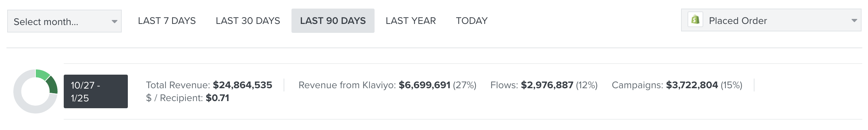Click the light green donut segment
The image size is (868, 130).
coord(42,74)
